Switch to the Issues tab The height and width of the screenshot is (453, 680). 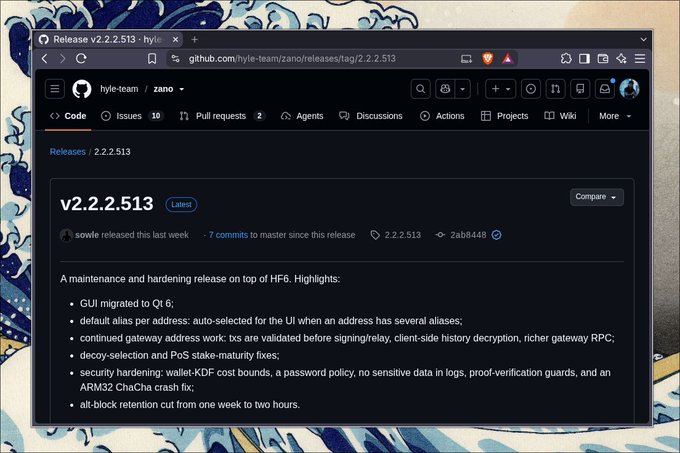pyautogui.click(x=132, y=116)
